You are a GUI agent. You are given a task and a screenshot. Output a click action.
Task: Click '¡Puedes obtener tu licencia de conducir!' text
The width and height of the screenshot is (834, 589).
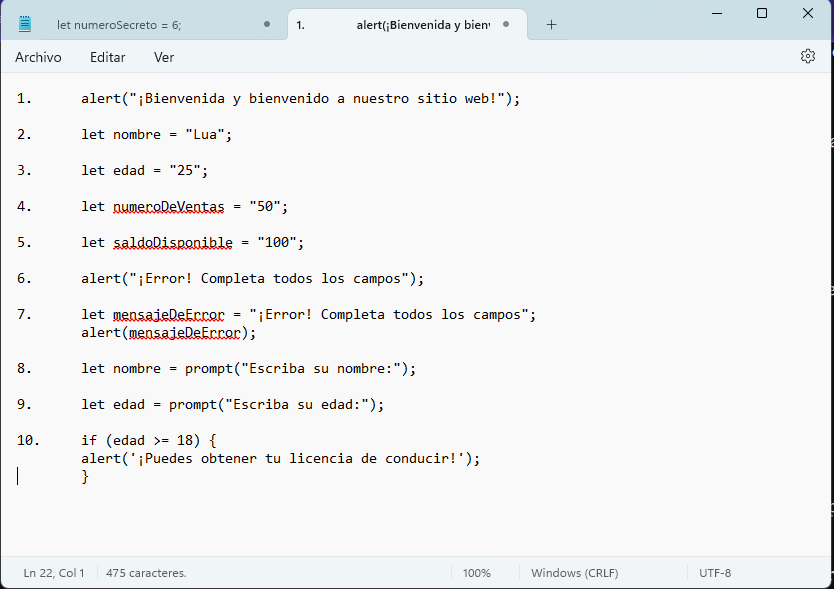coord(297,459)
